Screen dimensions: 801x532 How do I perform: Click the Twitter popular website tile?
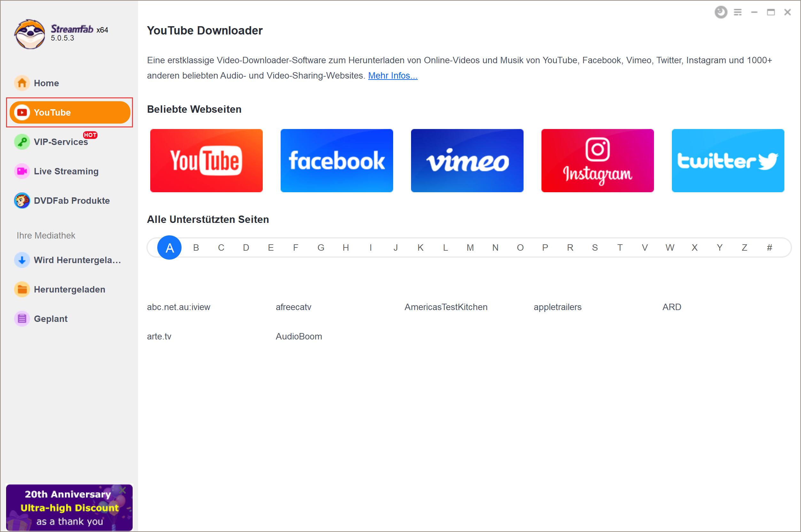point(728,160)
